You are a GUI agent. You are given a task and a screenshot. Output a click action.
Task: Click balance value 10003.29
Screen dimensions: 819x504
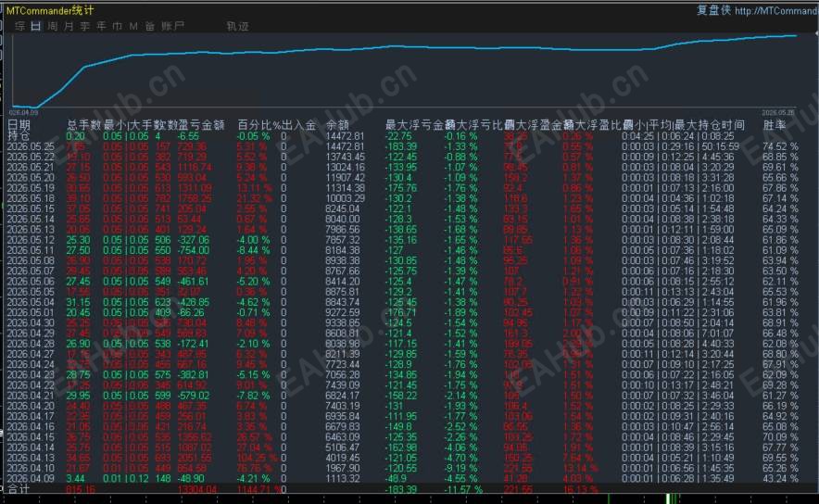(x=345, y=198)
